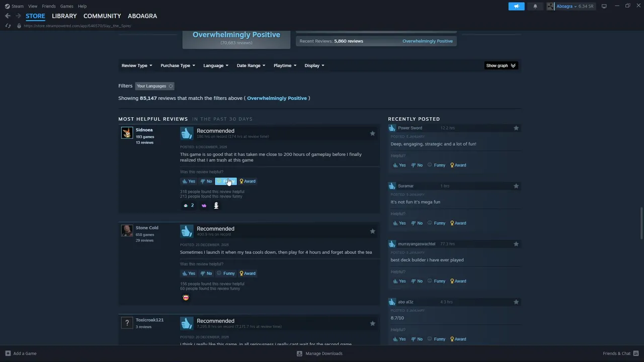Vote No on Suramar's review
Viewport: 644px width, 362px height.
[x=417, y=223]
